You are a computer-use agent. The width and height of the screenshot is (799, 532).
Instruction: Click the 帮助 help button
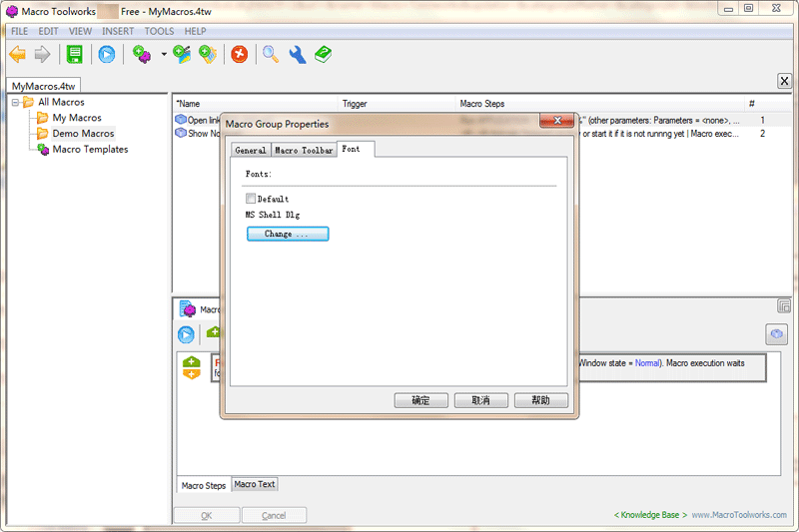541,400
